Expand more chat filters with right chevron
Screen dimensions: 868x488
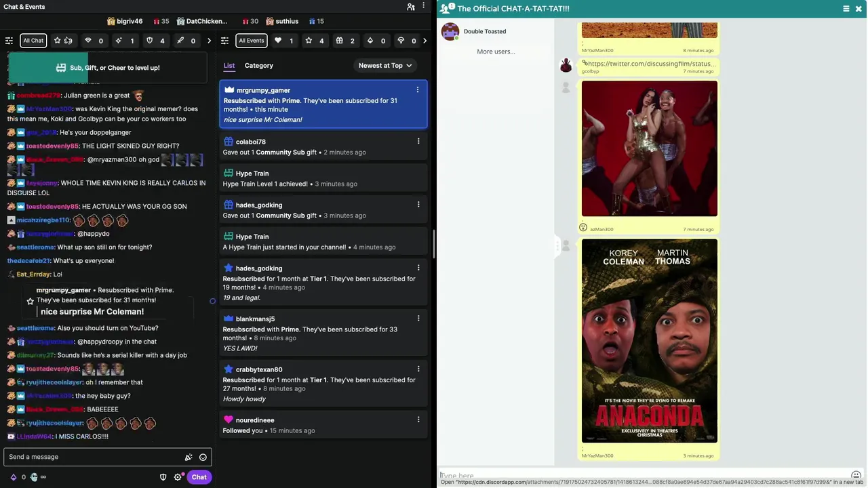tap(209, 41)
